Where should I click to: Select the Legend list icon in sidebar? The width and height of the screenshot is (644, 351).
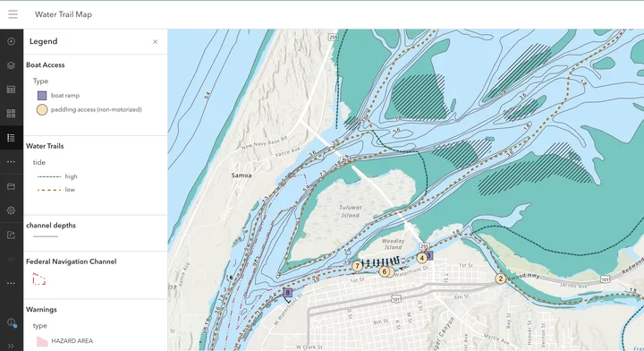tap(11, 138)
